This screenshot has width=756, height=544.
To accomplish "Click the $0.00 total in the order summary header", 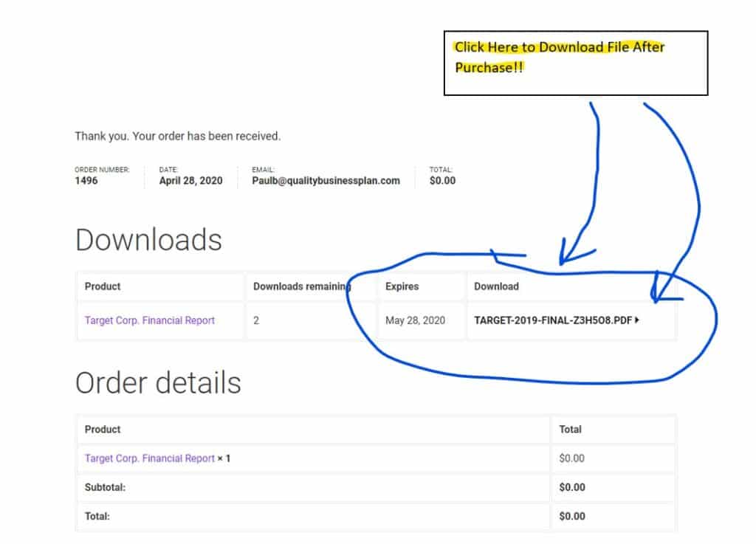I will click(442, 181).
